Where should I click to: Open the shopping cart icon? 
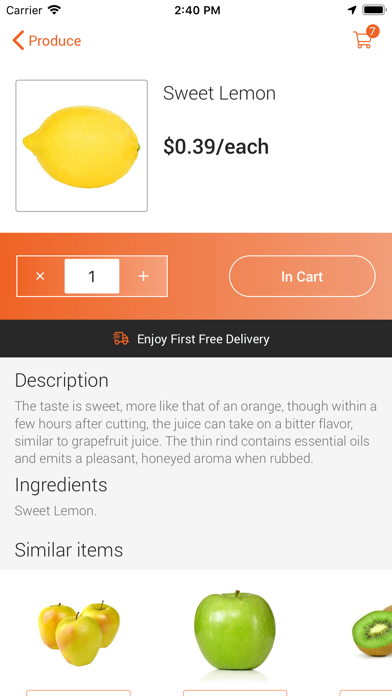363,40
